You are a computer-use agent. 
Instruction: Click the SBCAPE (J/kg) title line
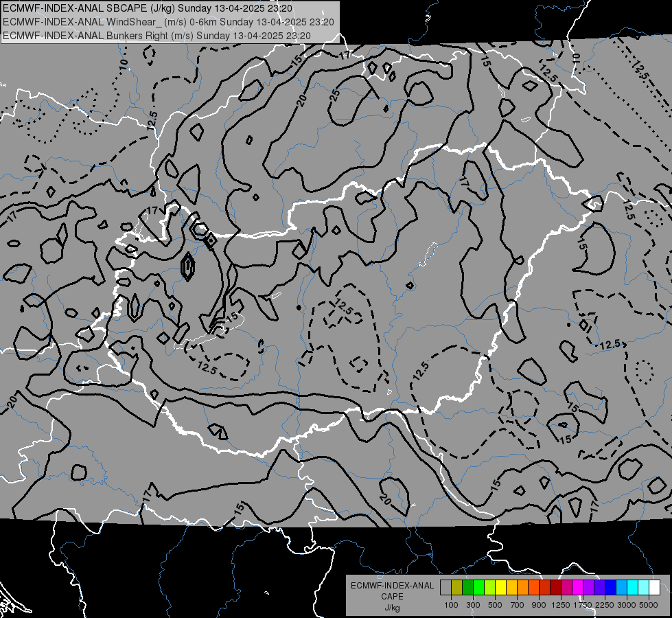(x=148, y=8)
